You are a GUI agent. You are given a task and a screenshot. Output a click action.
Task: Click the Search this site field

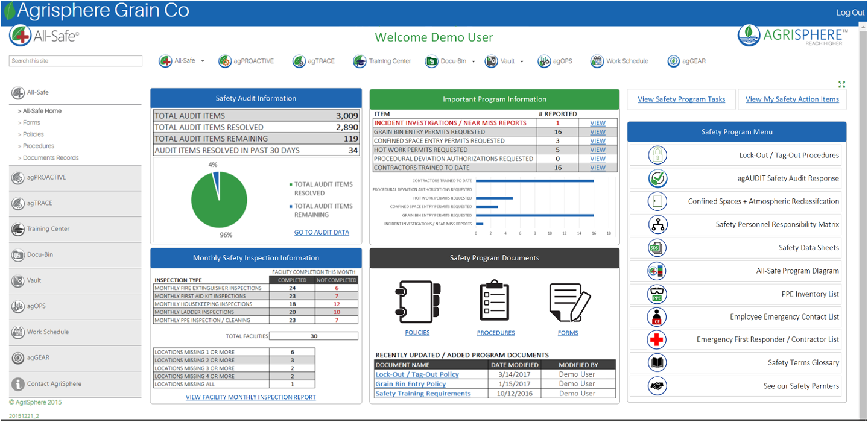pyautogui.click(x=75, y=61)
